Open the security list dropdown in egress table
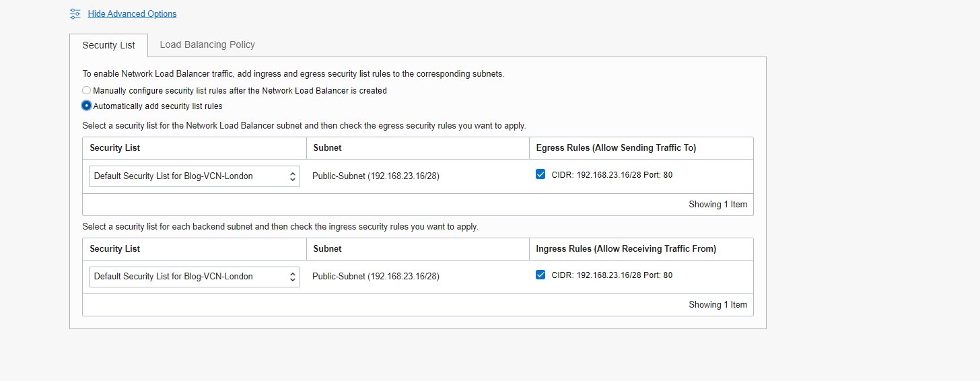This screenshot has height=381, width=980. (x=188, y=176)
